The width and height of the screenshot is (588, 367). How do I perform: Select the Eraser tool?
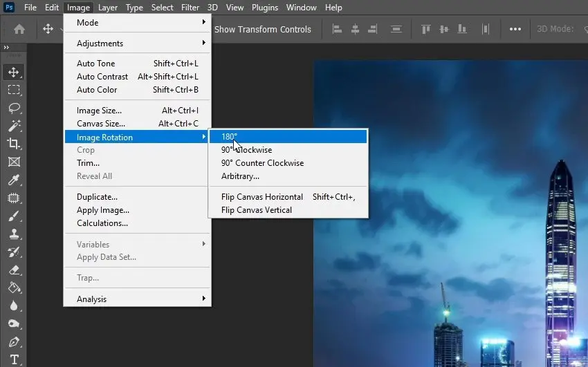point(14,270)
